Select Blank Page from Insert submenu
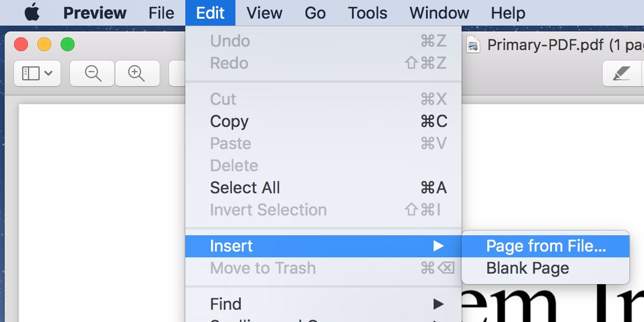 (x=527, y=268)
